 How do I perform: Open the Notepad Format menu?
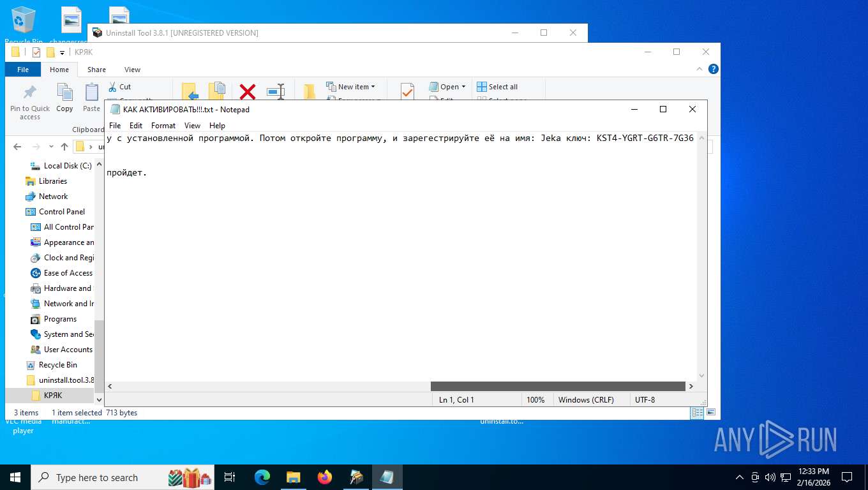[163, 126]
